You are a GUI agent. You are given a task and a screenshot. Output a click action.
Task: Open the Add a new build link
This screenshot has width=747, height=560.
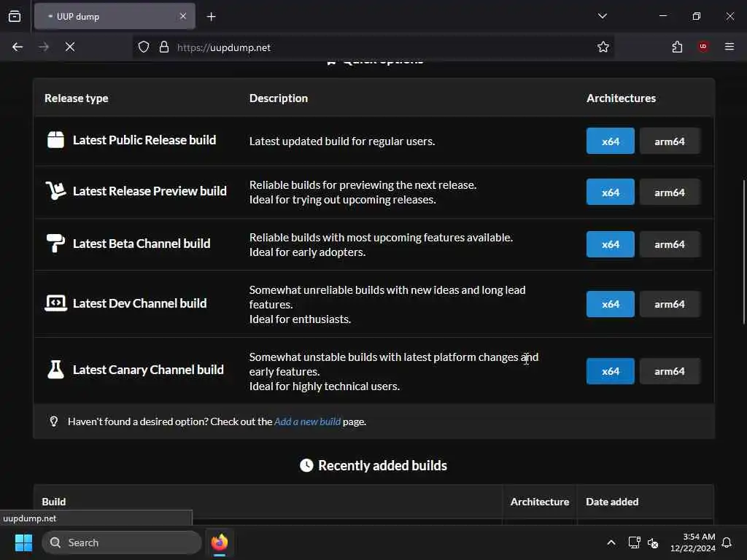(x=307, y=421)
